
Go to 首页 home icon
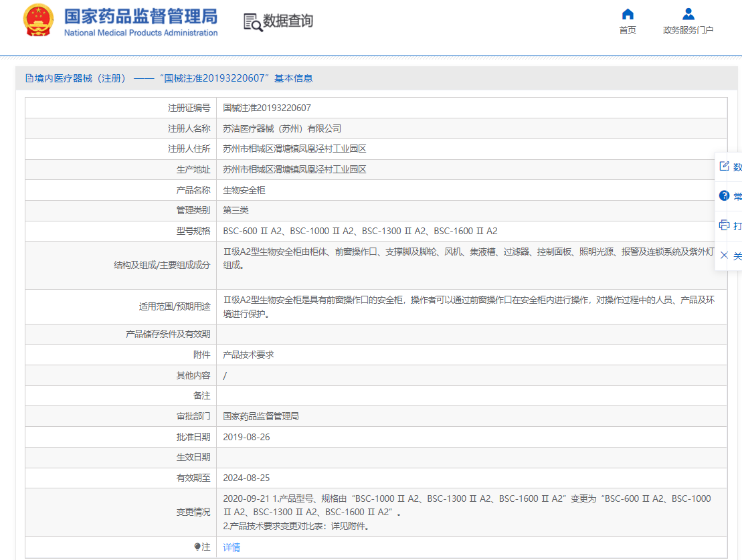628,14
